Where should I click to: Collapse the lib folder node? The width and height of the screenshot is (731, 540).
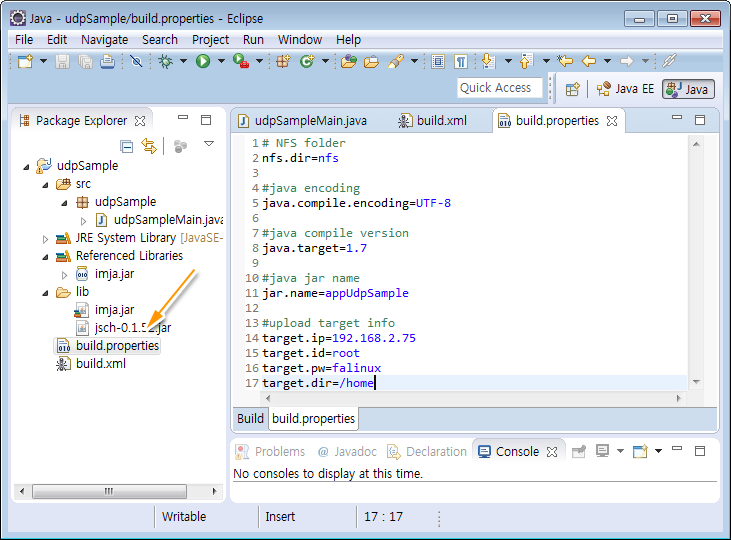click(45, 293)
